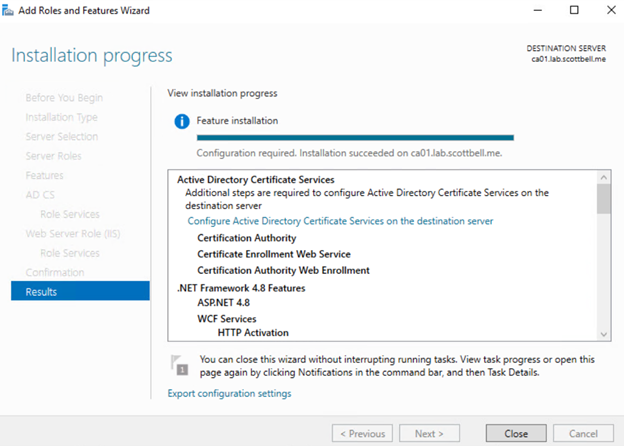Click the notification flag icon
Screen dimensions: 624x446
tap(180, 364)
